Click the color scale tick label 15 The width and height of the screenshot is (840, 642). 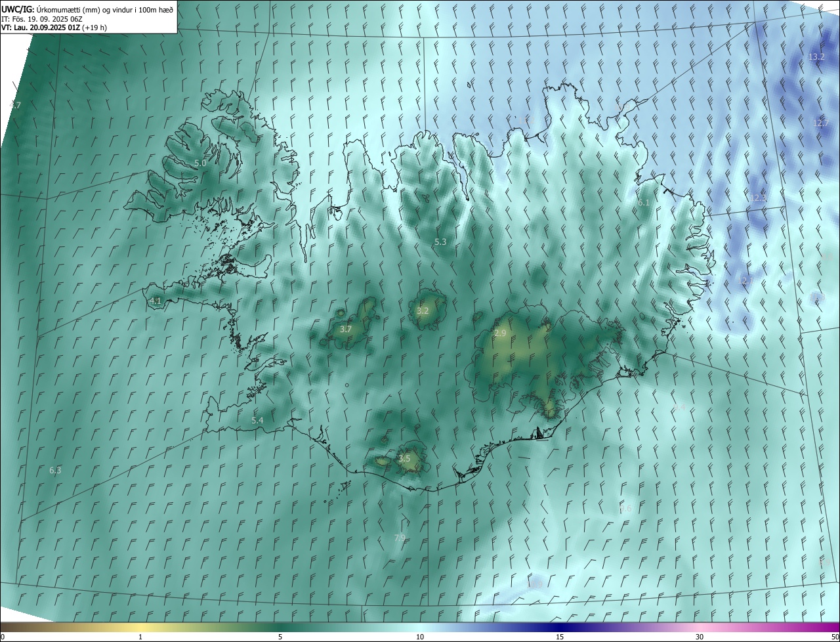coord(560,637)
